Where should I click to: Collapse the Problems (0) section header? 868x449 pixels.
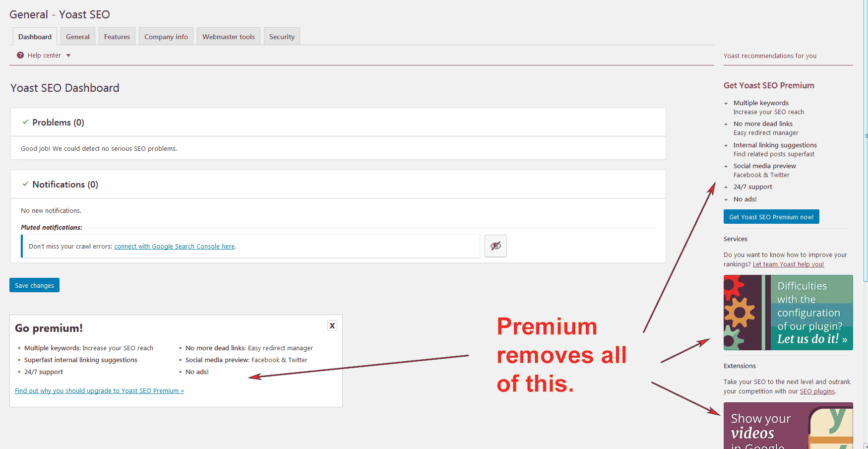pyautogui.click(x=338, y=123)
